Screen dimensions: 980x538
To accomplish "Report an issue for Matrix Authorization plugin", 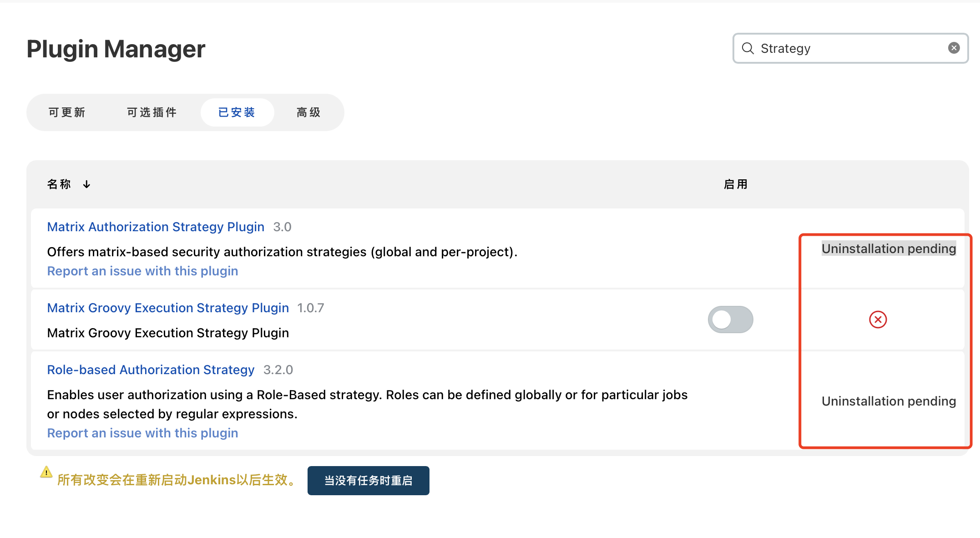I will (x=142, y=271).
